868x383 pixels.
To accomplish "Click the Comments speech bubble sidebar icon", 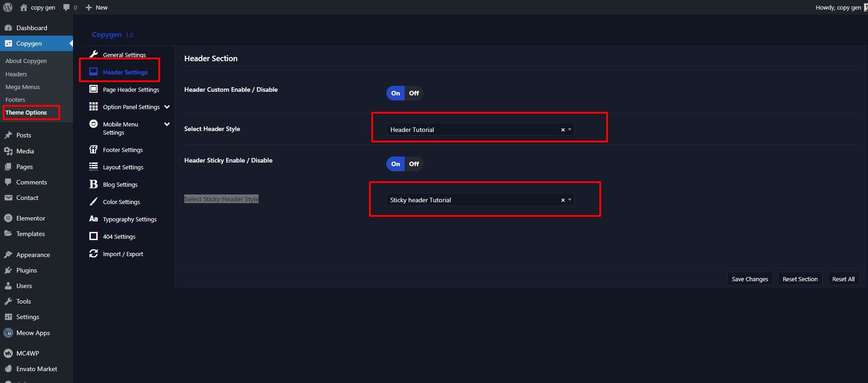I will coord(8,182).
